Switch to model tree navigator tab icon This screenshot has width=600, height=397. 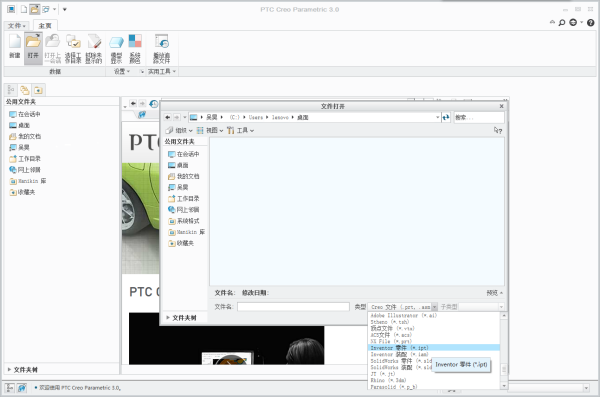[x=11, y=90]
